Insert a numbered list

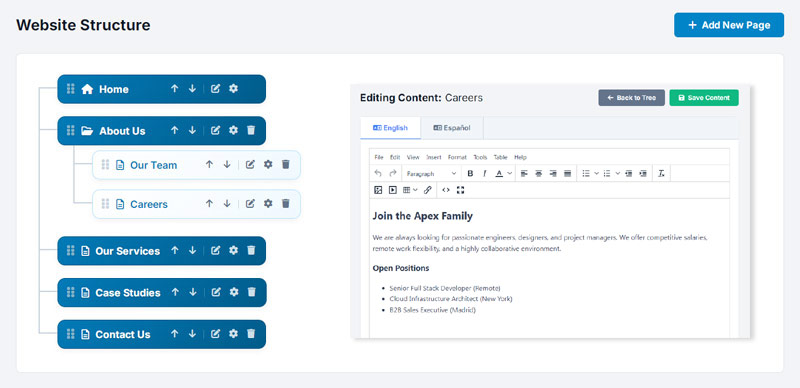point(607,174)
